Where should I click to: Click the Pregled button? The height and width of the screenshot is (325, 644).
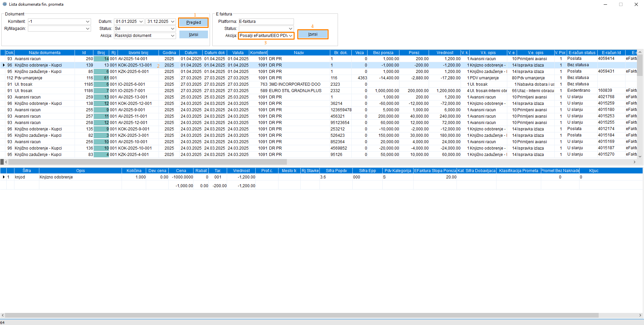[194, 23]
